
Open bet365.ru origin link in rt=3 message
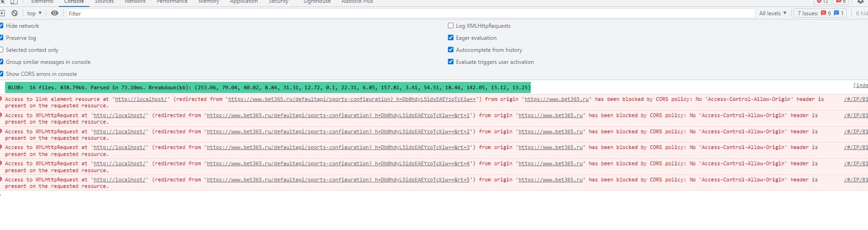550,147
